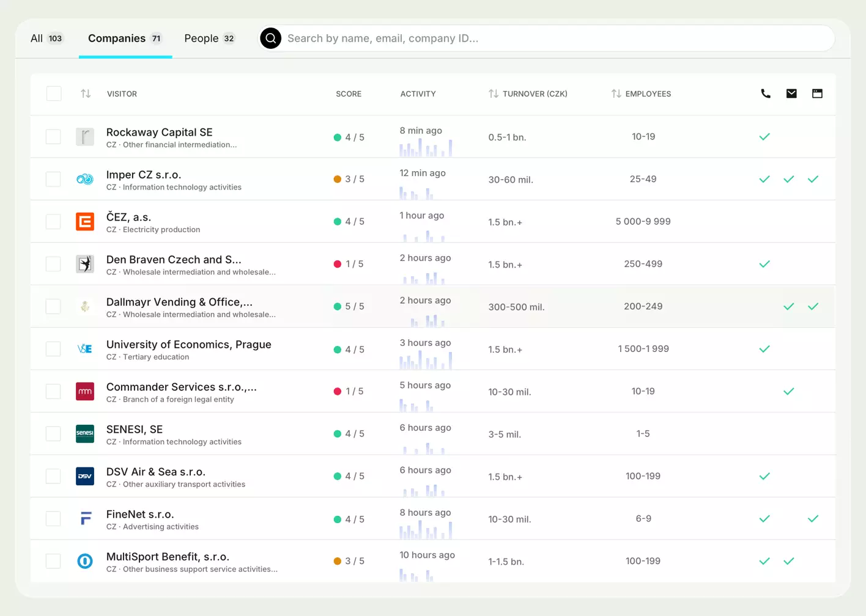Check the SENESI, SE row checkbox
This screenshot has width=866, height=616.
pos(53,434)
